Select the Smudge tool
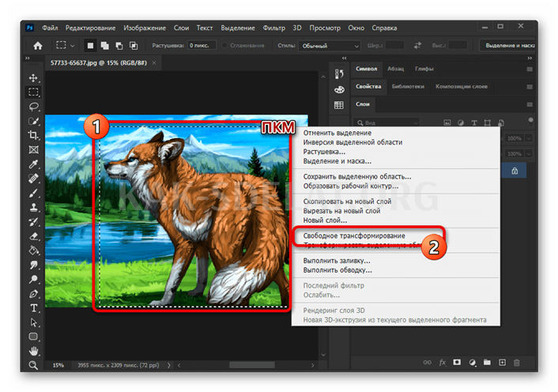558x392 pixels. pos(33,265)
